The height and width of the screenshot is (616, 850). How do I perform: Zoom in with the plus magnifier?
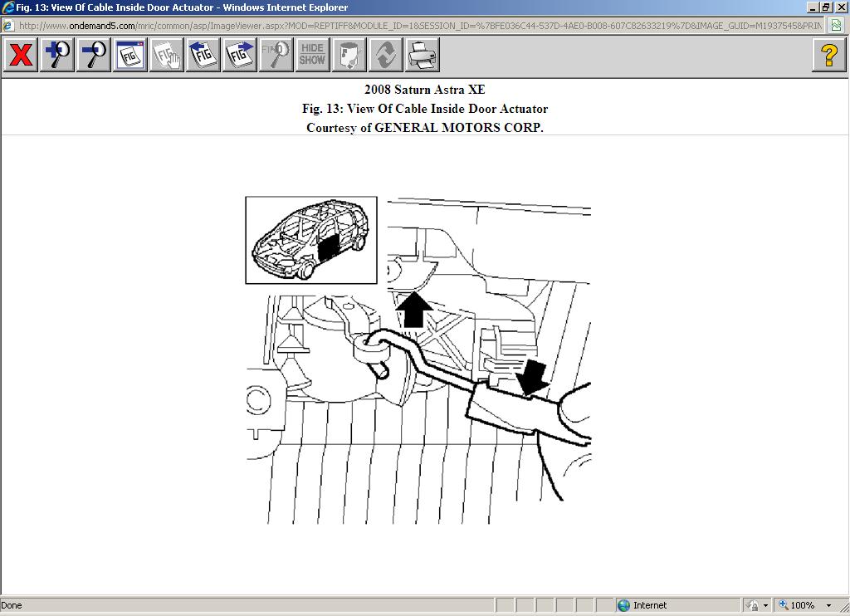coord(57,55)
